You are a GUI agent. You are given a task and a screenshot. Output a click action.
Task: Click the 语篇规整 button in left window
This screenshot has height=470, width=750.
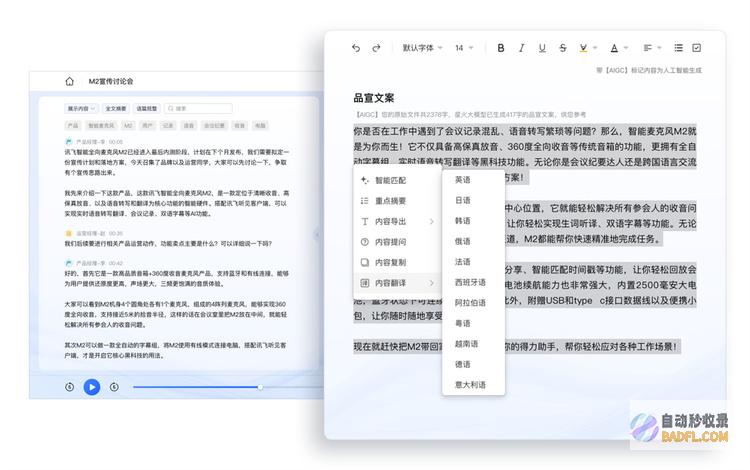[147, 109]
